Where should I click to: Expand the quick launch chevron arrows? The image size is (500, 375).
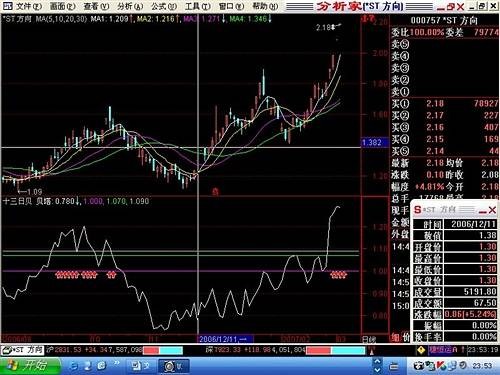point(116,363)
